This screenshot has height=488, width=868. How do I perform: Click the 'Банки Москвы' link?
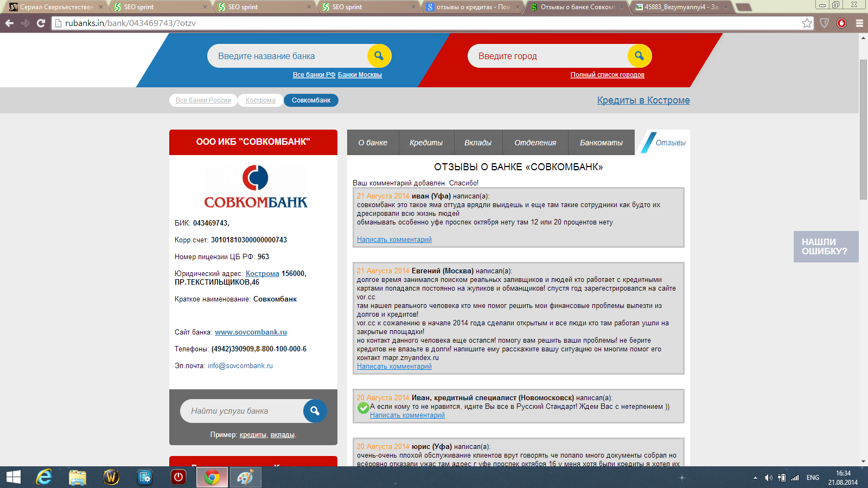[x=360, y=75]
